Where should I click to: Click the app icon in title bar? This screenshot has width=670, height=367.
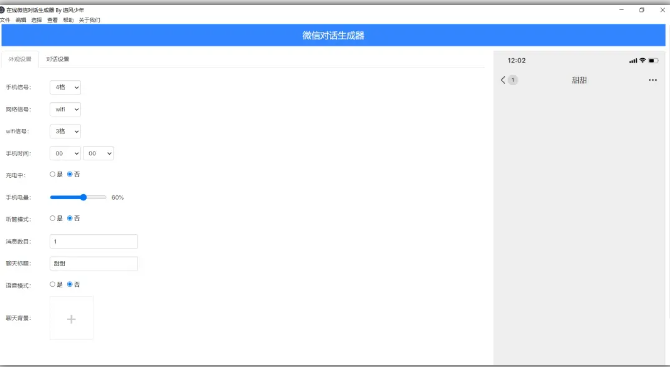tap(2, 10)
